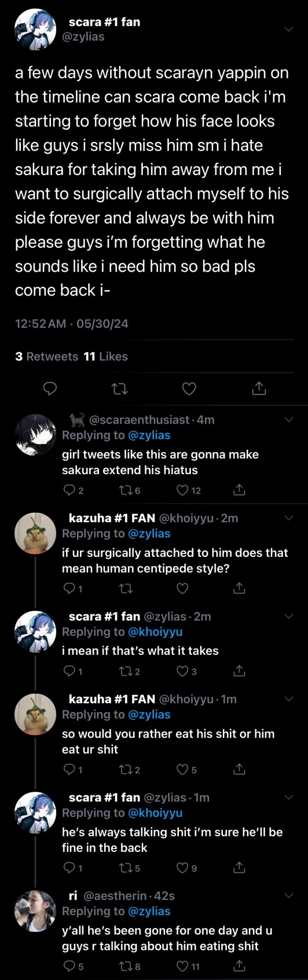Share the main tweet by zylias
The height and width of the screenshot is (980, 308).
(259, 389)
